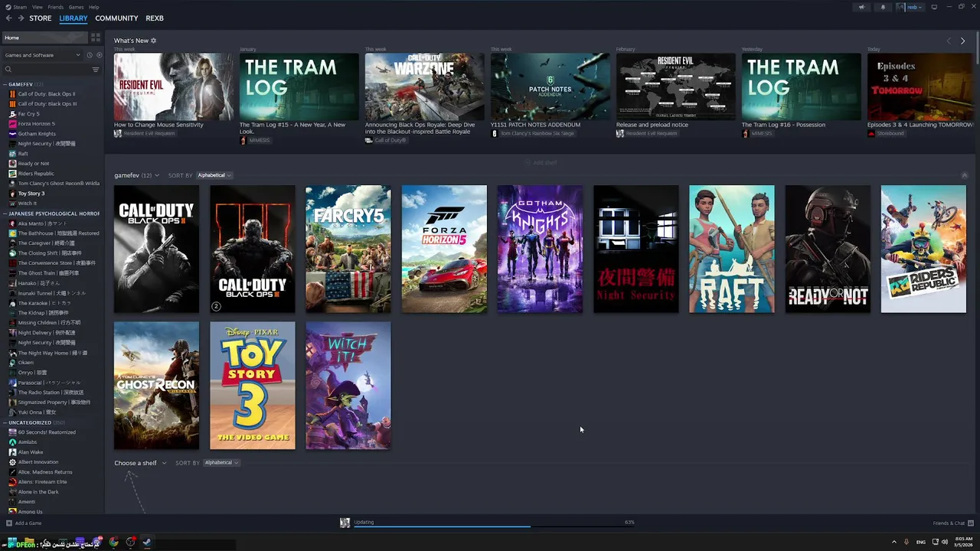Show hidden system tray icons

pyautogui.click(x=894, y=542)
